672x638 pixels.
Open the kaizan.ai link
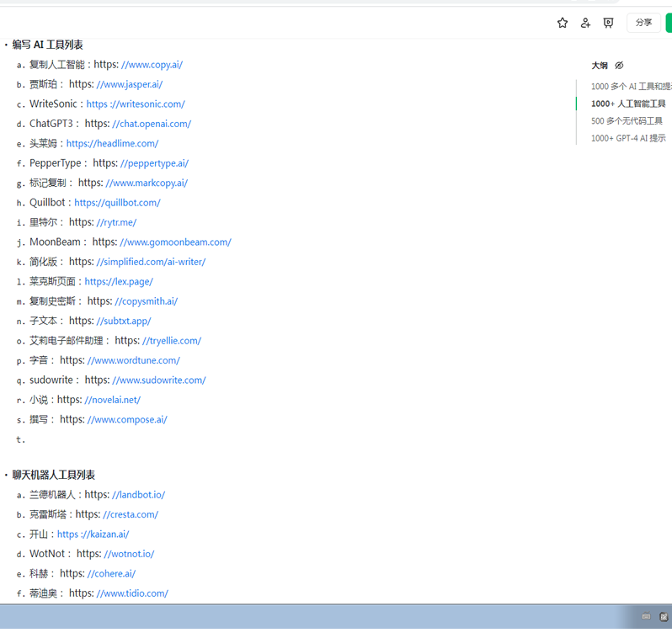(x=93, y=534)
